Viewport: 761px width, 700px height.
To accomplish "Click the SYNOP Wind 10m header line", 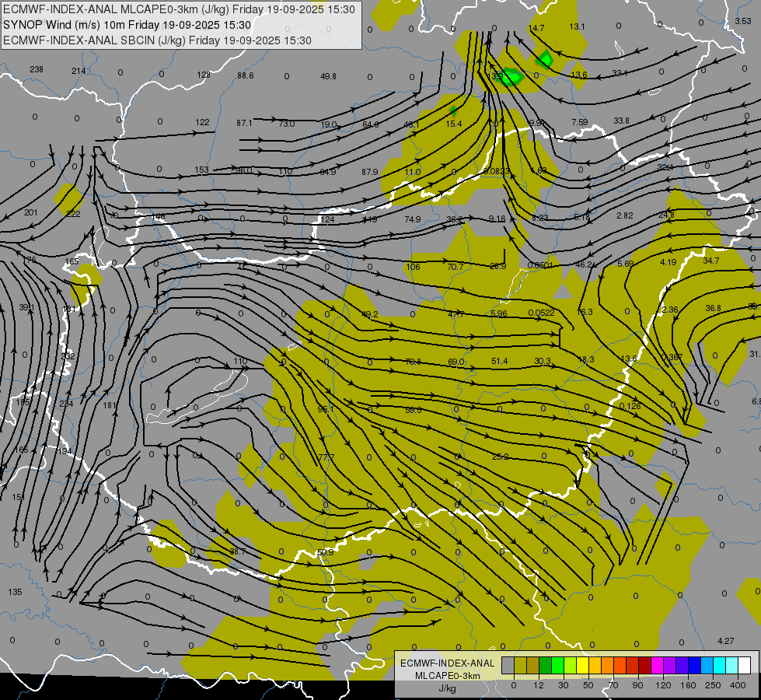I will point(127,25).
